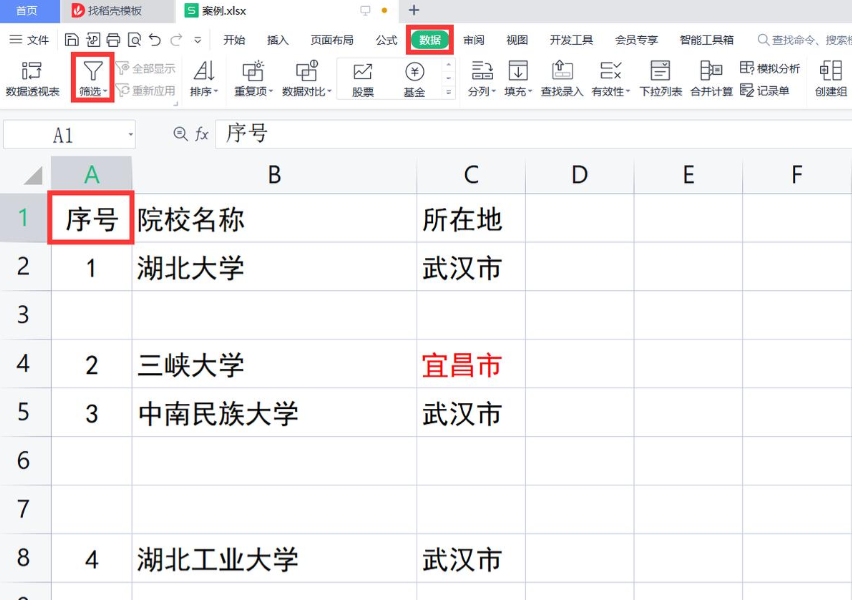Switch to the 会员专享 ribbon tab
Image resolution: width=852 pixels, height=600 pixels.
[636, 40]
